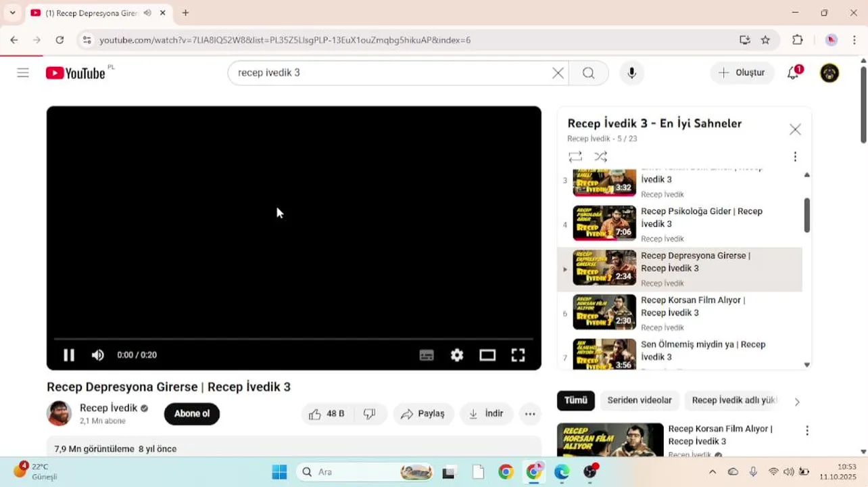Open the player settings gear
The width and height of the screenshot is (868, 487).
pos(457,355)
